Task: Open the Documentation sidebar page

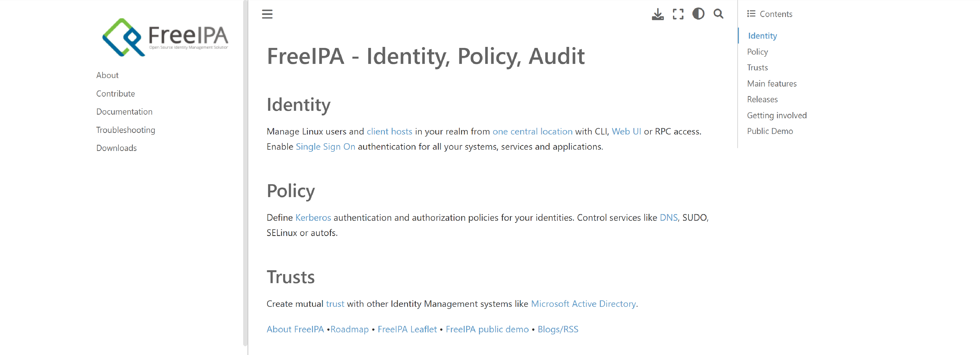Action: coord(124,112)
